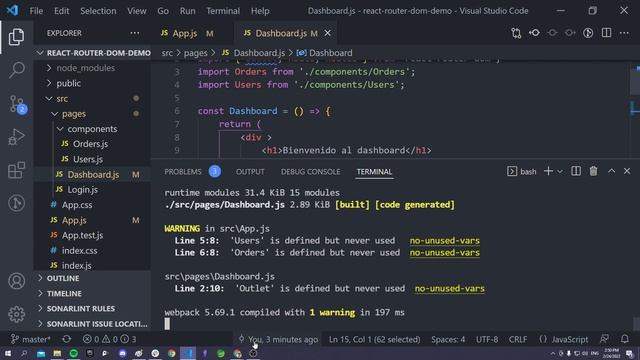Click the go to previous change icon
Screen dimensions: 640x360
[534, 33]
